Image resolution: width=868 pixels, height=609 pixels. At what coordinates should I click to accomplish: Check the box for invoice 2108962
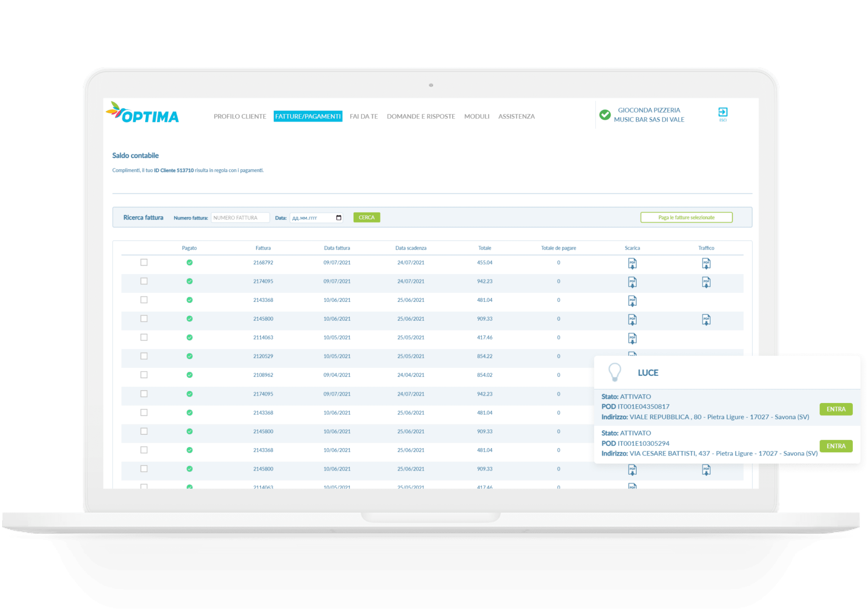pos(144,375)
